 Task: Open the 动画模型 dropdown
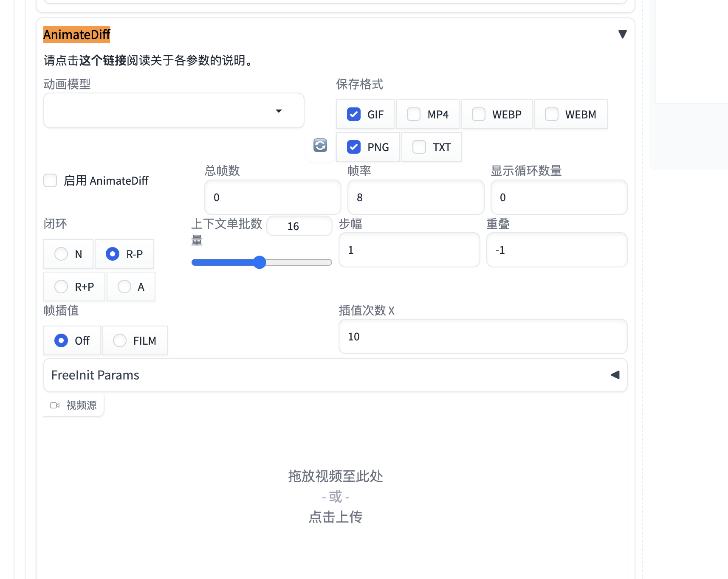174,110
